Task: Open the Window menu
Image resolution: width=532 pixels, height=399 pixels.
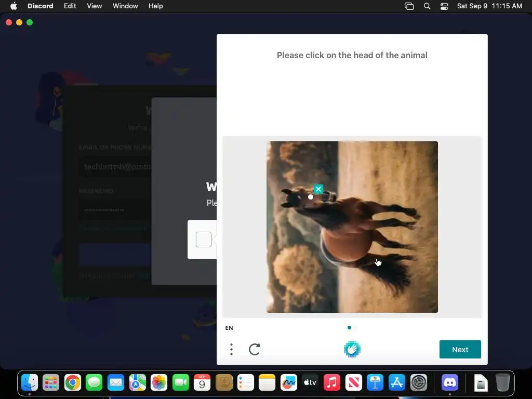Action: tap(125, 6)
